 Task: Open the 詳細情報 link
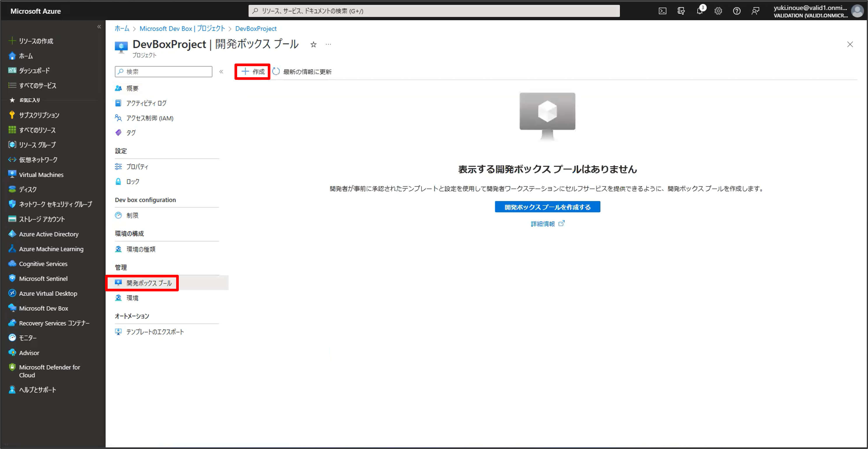547,224
